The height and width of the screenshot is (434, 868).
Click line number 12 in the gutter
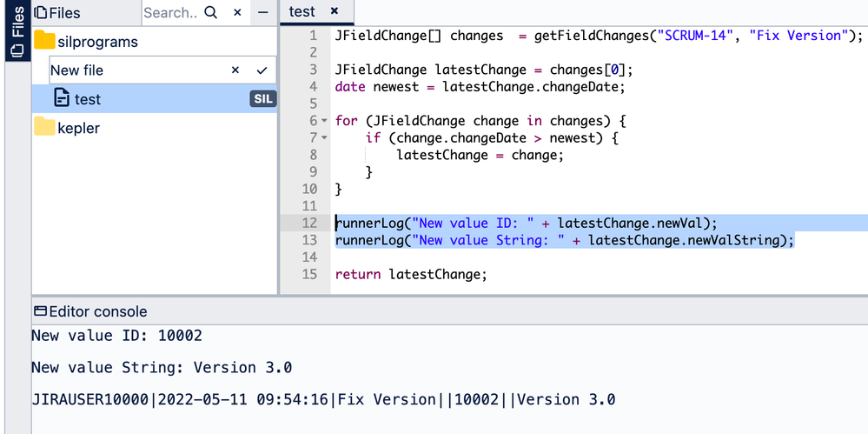coord(309,224)
